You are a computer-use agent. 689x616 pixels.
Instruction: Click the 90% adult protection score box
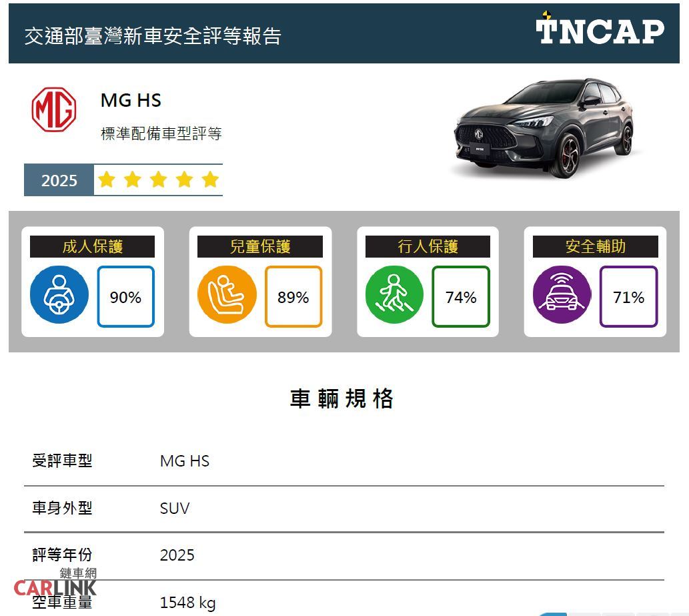pos(125,297)
